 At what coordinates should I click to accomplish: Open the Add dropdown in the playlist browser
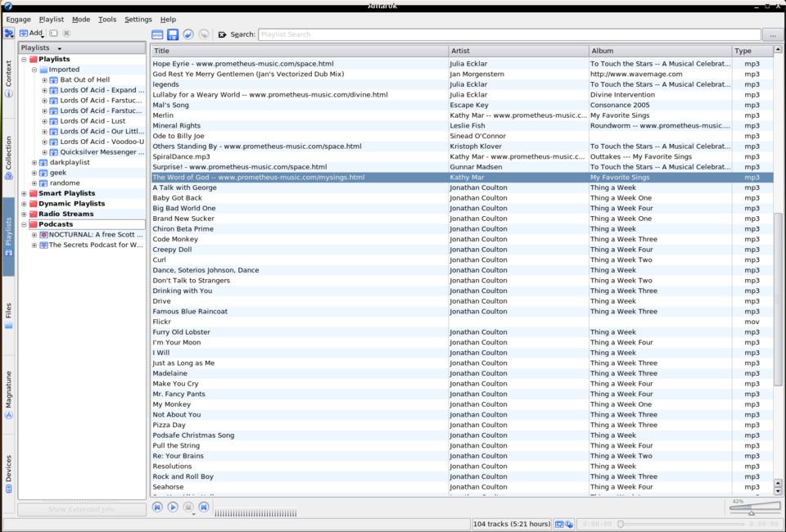31,34
